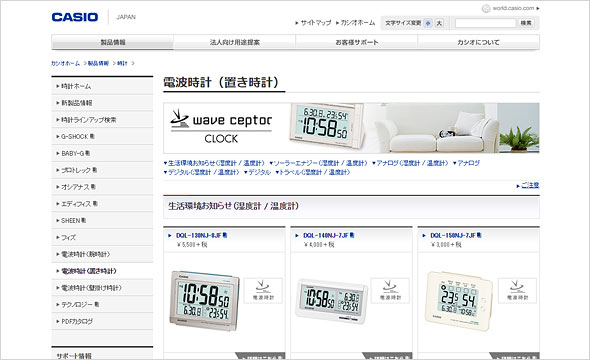This screenshot has width=590, height=360.
Task: Open 時計ラインアップ検索 in sidebar
Action: point(102,120)
